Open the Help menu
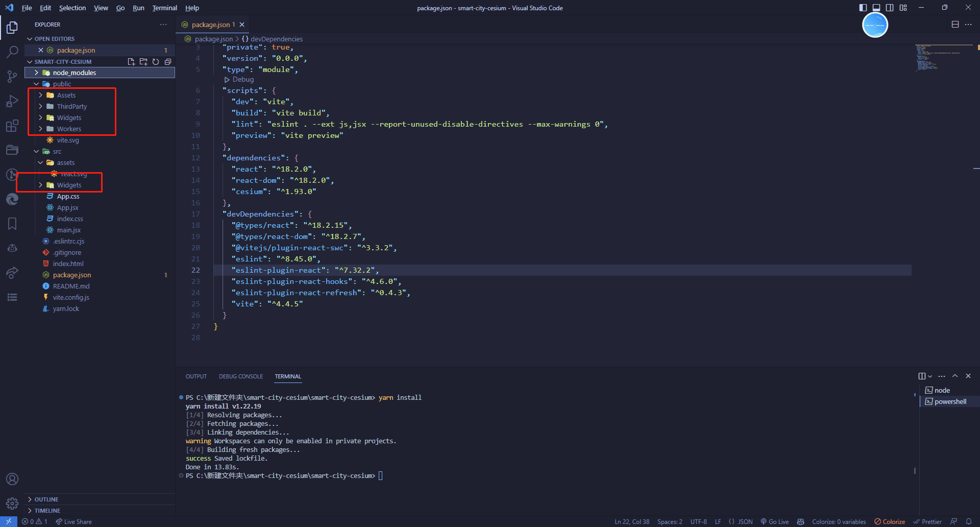 coord(192,8)
